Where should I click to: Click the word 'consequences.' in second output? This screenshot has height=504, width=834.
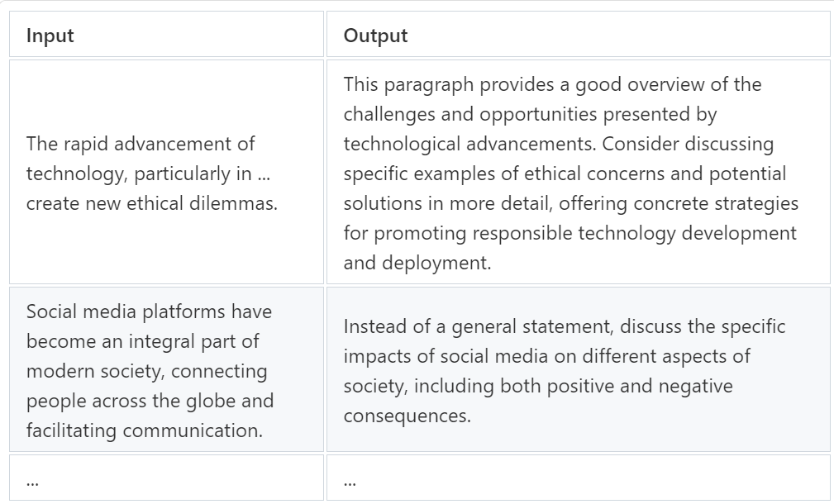pyautogui.click(x=407, y=416)
